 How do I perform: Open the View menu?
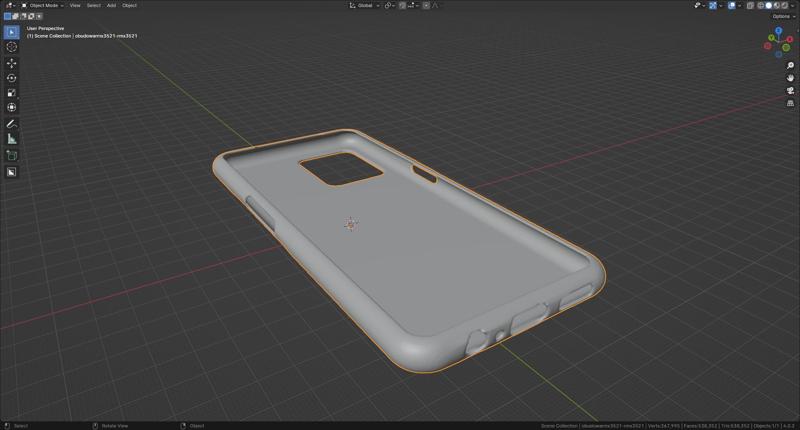75,5
